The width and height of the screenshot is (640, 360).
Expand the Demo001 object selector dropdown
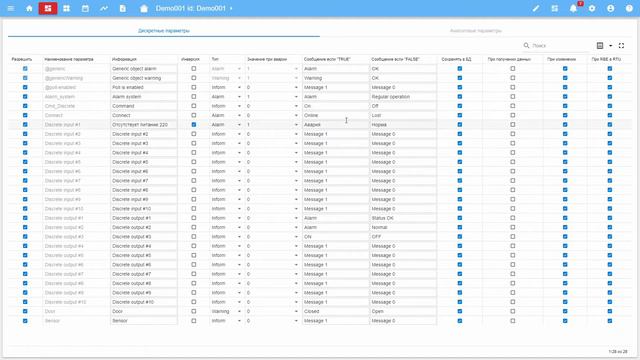pyautogui.click(x=231, y=8)
